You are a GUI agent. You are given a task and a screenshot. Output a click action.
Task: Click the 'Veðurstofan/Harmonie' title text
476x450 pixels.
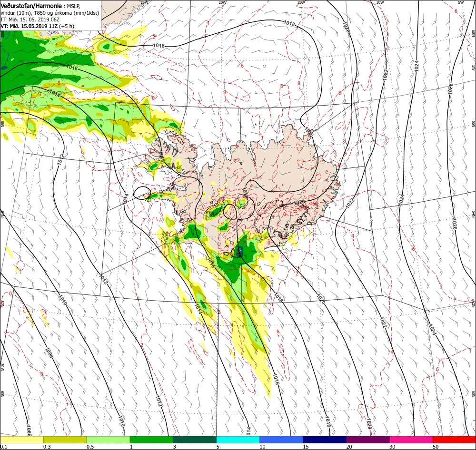click(31, 6)
